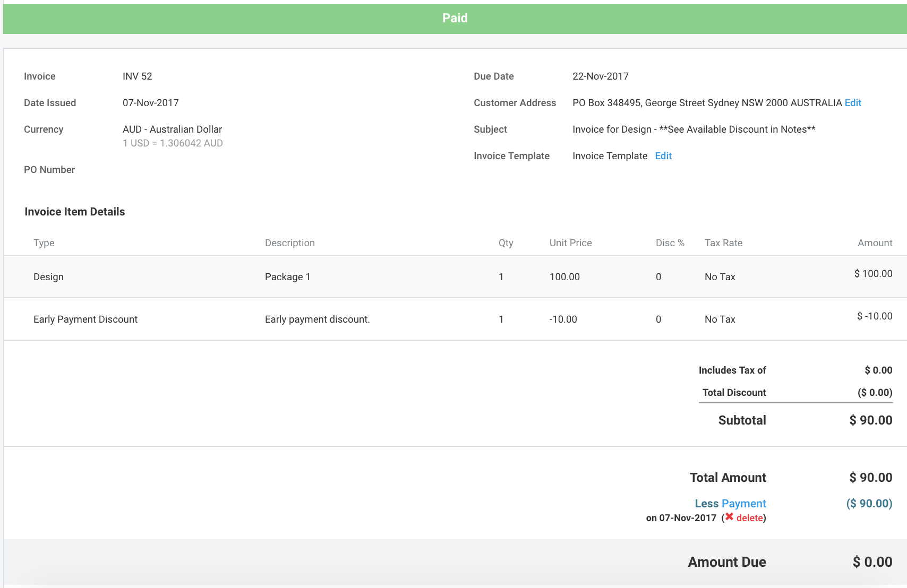Click the green Paid status banner

(x=455, y=19)
